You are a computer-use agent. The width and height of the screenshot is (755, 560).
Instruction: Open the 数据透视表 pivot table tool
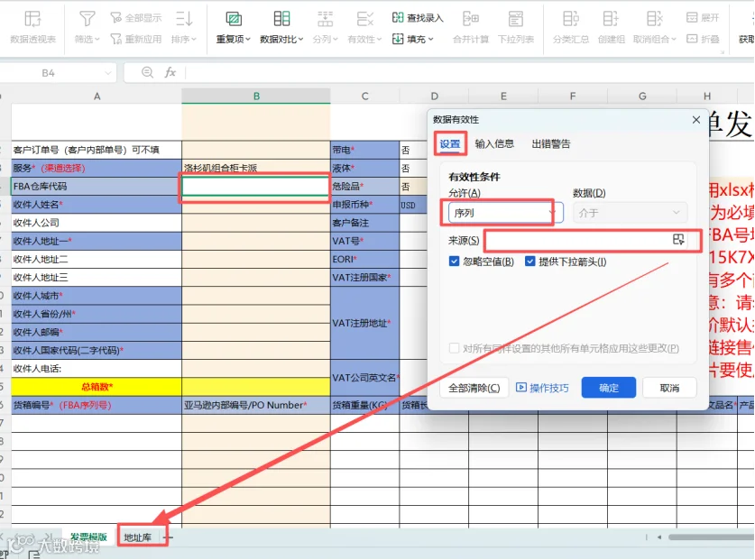point(32,27)
